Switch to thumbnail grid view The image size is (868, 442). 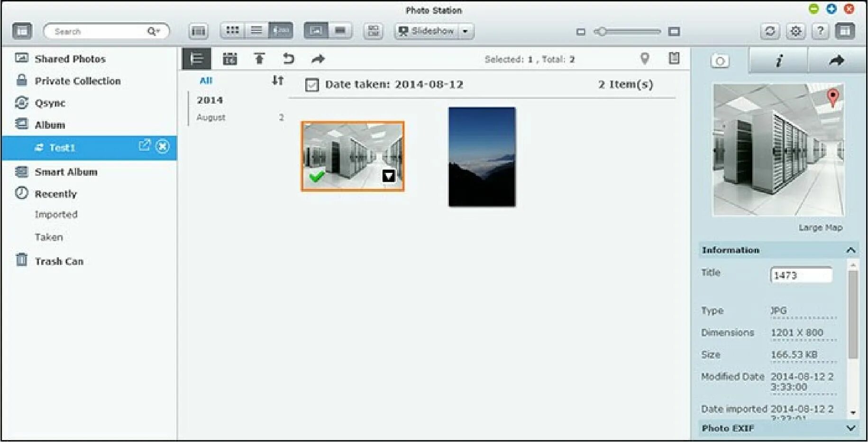[x=232, y=31]
